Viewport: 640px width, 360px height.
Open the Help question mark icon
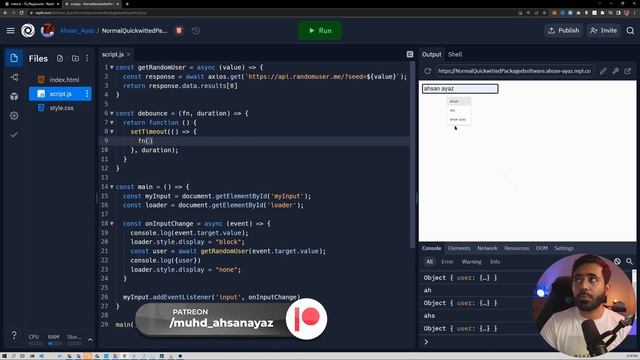click(14, 335)
